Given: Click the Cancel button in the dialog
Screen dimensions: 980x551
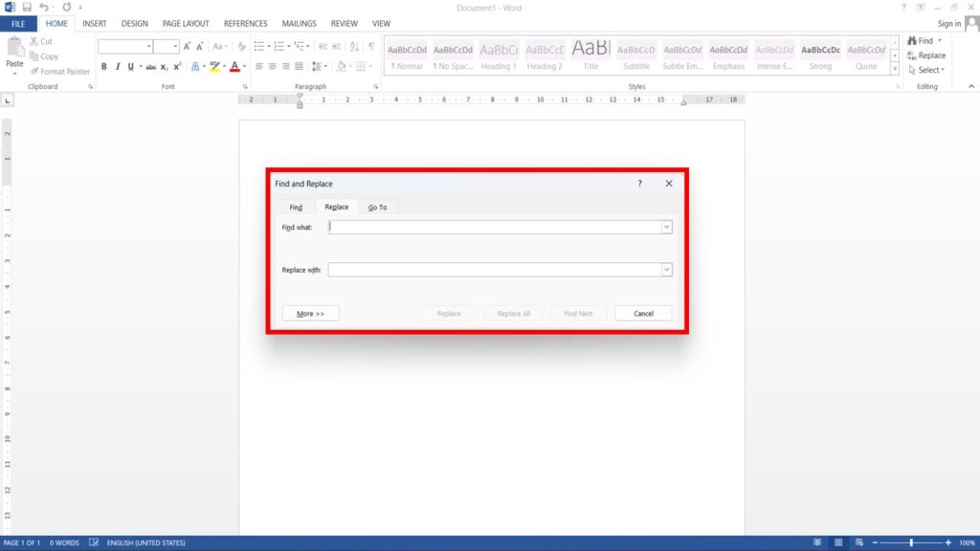Looking at the screenshot, I should pyautogui.click(x=643, y=314).
